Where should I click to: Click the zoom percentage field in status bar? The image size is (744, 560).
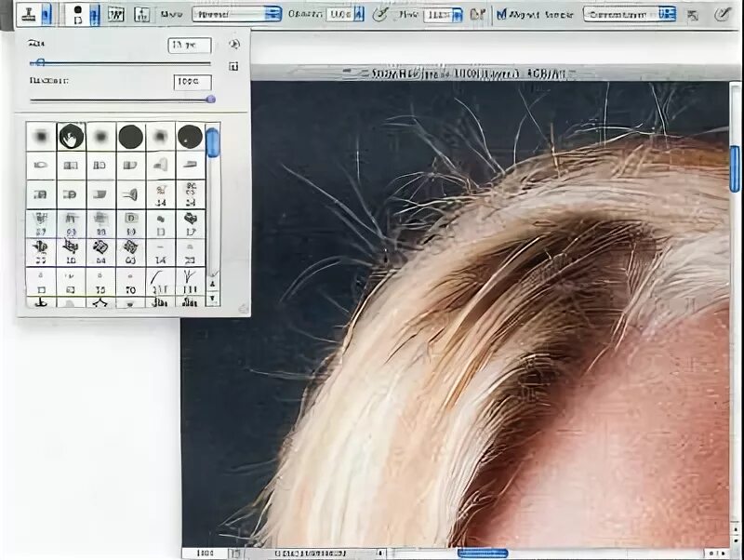pyautogui.click(x=205, y=553)
